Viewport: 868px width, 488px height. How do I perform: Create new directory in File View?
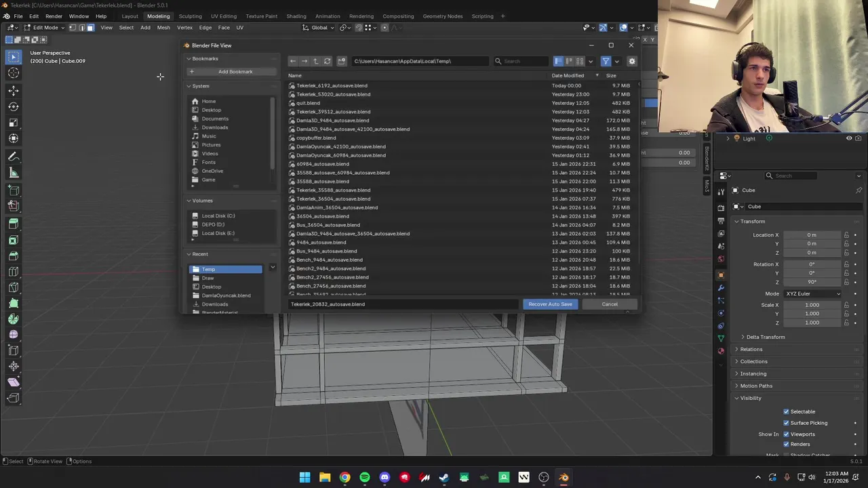click(342, 61)
